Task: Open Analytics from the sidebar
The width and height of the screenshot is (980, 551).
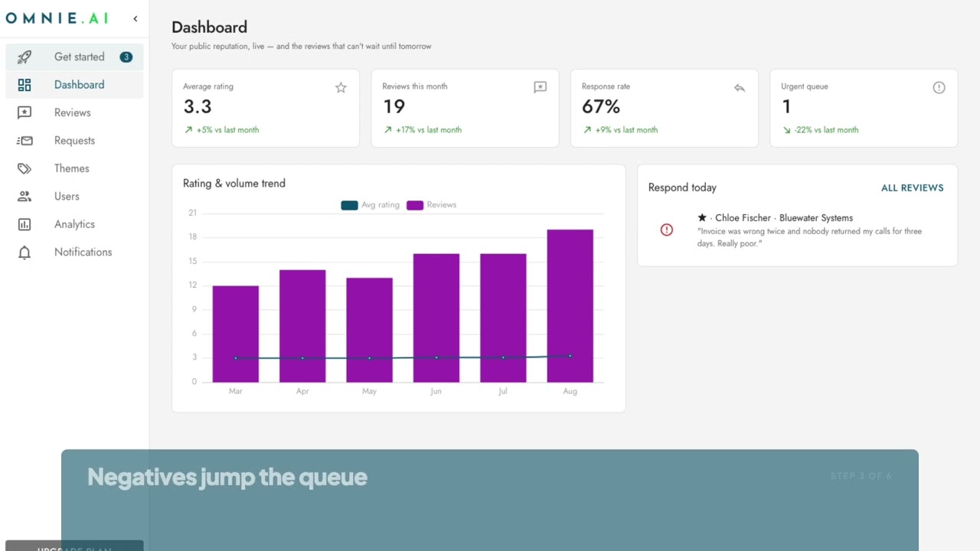Action: coord(74,224)
